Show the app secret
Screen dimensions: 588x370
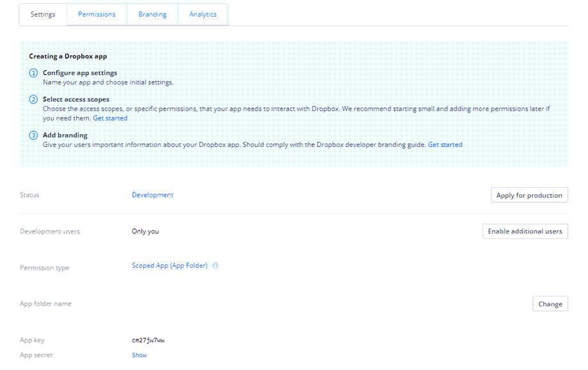coord(139,355)
